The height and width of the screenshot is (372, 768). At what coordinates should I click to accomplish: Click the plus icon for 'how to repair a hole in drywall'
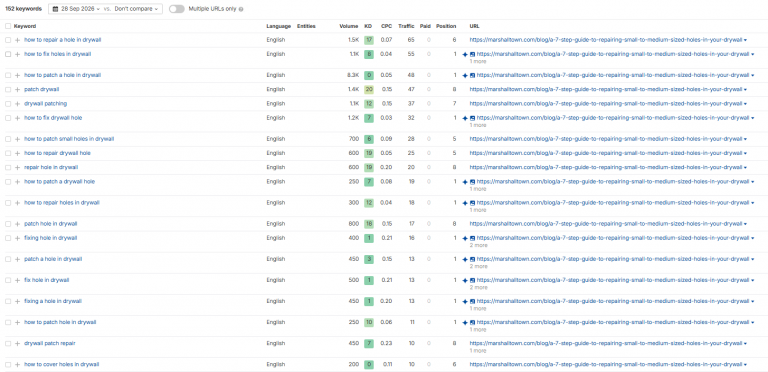click(x=18, y=40)
